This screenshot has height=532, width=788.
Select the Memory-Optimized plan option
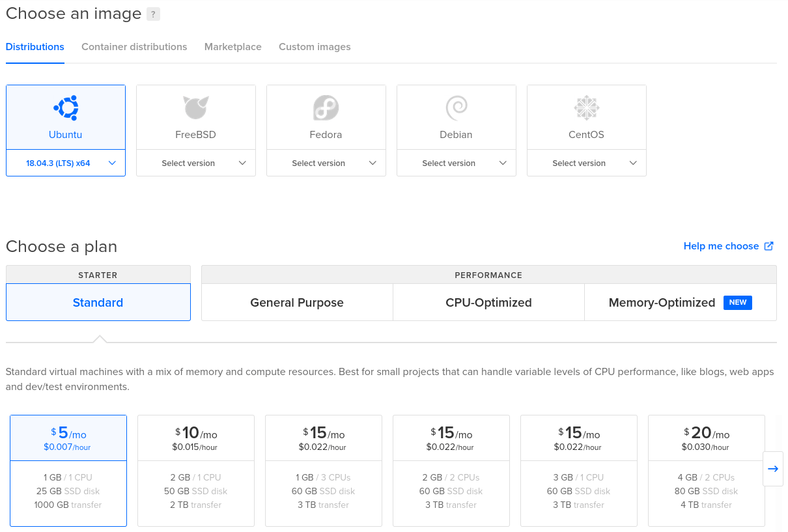(x=662, y=302)
